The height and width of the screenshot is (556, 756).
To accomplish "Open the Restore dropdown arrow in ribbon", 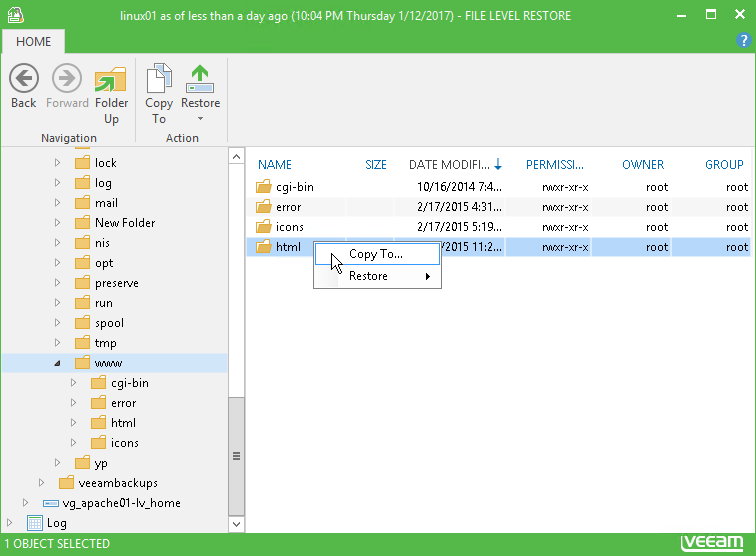I will [201, 119].
